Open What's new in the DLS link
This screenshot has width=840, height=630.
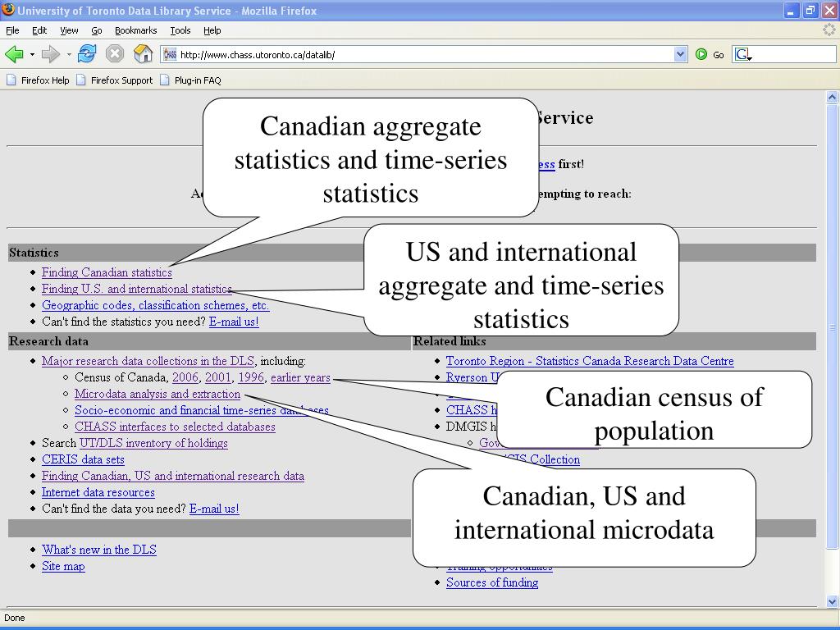99,550
